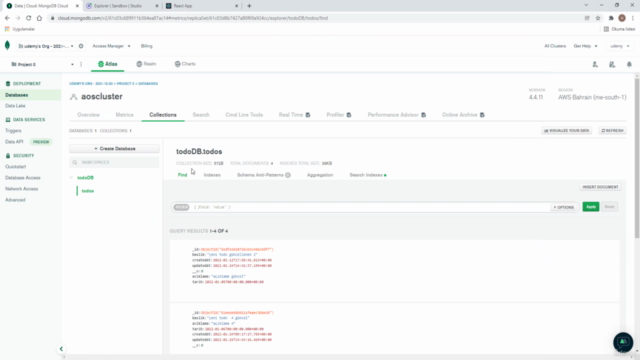Open Online Archive tab
Image resolution: width=640 pixels, height=360 pixels.
pos(463,115)
